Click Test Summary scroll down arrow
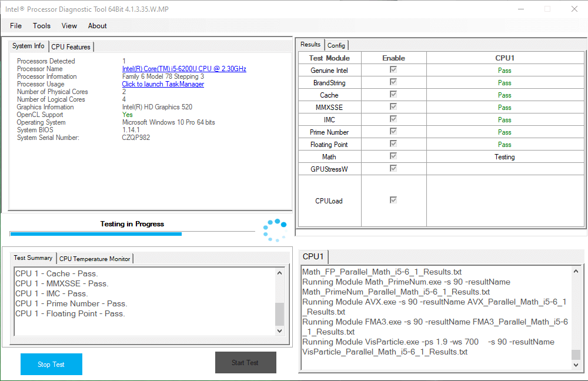588x381 pixels. [x=279, y=331]
